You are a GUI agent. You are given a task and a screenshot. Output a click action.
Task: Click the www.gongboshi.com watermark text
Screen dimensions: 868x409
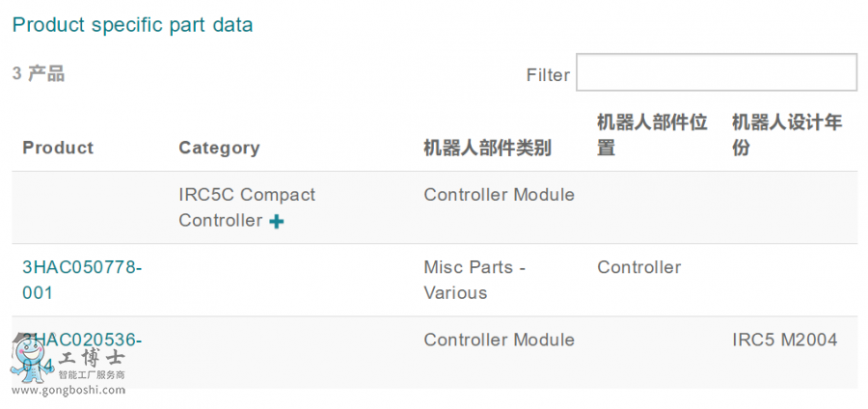[68, 390]
